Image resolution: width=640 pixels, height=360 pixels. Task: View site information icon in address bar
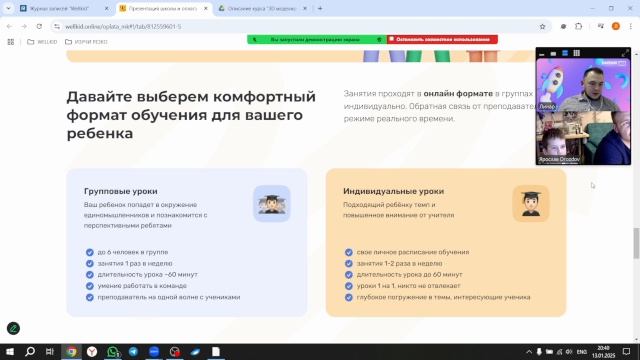point(57,27)
